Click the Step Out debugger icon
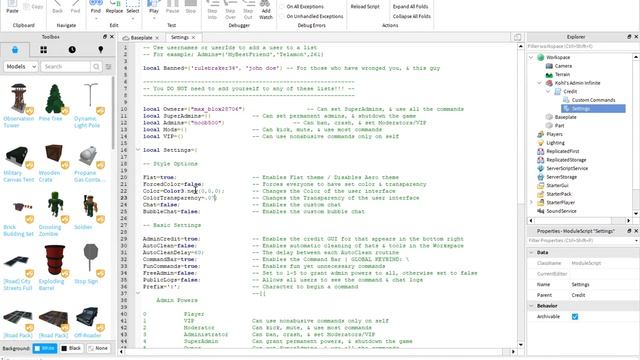This screenshot has width=640, height=360. click(248, 4)
